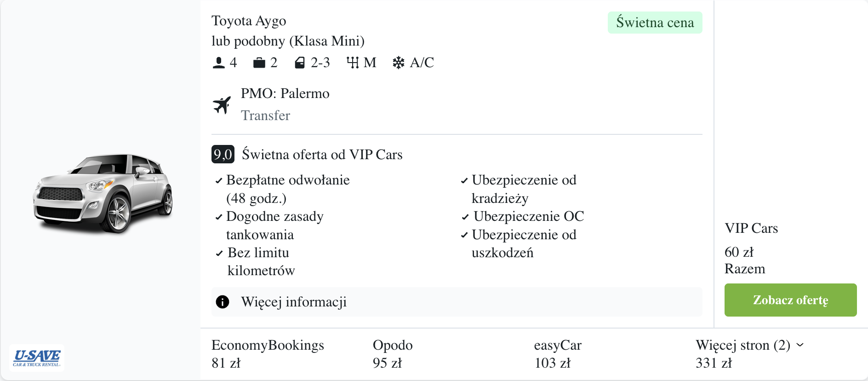Select the luggage icon showing 2 bags
This screenshot has height=381, width=868.
[x=259, y=62]
